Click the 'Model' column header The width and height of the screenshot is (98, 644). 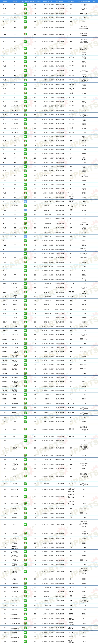click(x=15, y=1)
